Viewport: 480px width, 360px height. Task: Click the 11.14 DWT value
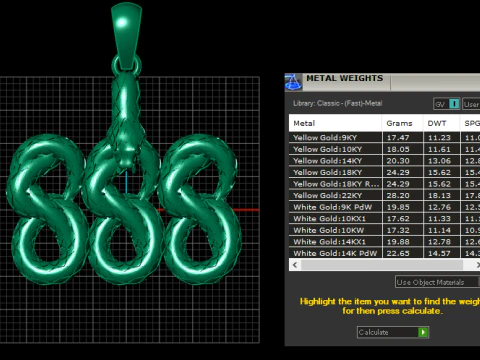pos(439,230)
